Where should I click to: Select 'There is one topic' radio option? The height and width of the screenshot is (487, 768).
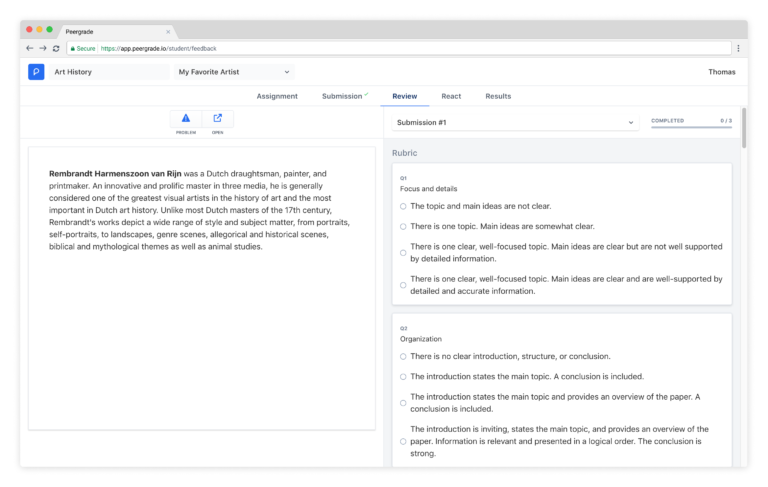pos(403,226)
